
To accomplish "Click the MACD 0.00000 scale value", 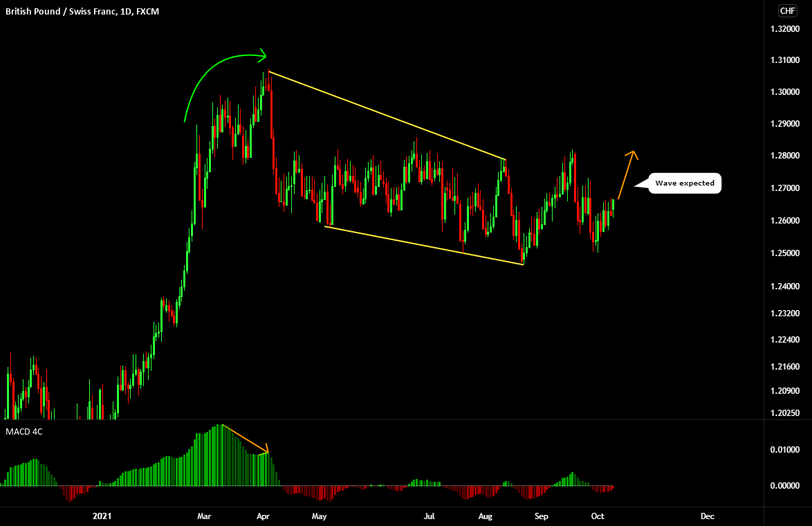I will click(784, 486).
